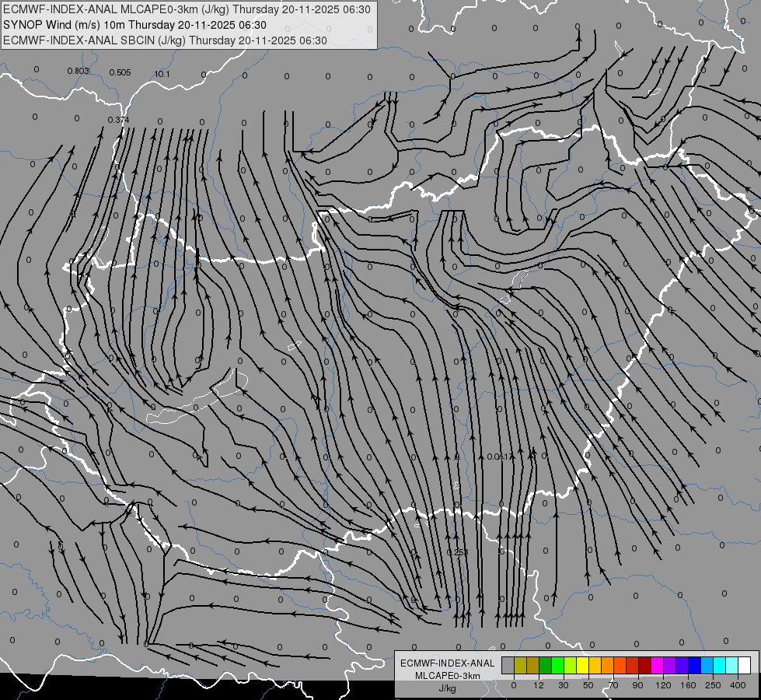Click the 70 tick label on the color scale

(x=613, y=685)
